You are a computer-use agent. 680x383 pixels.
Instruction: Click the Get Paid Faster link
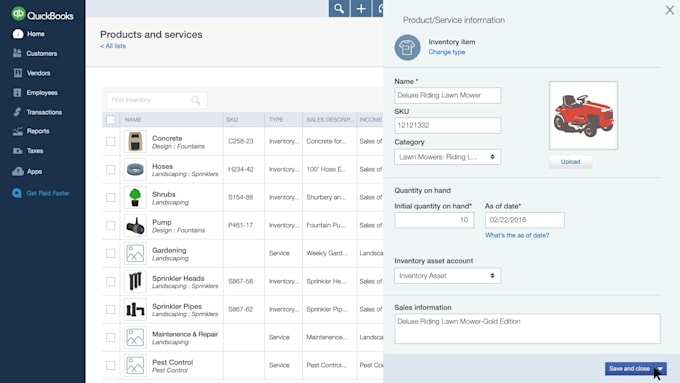(48, 193)
